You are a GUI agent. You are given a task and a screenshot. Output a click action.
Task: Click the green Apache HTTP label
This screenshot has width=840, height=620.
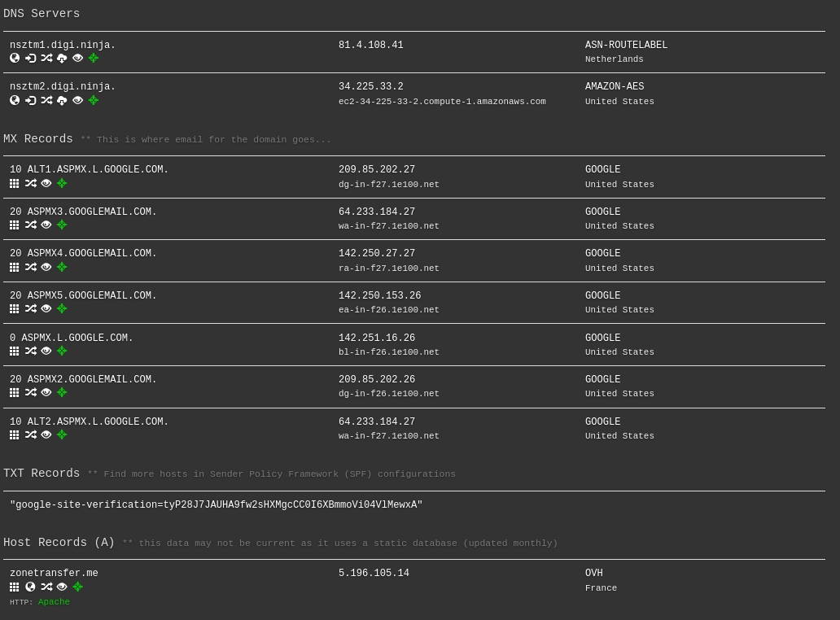click(x=54, y=602)
